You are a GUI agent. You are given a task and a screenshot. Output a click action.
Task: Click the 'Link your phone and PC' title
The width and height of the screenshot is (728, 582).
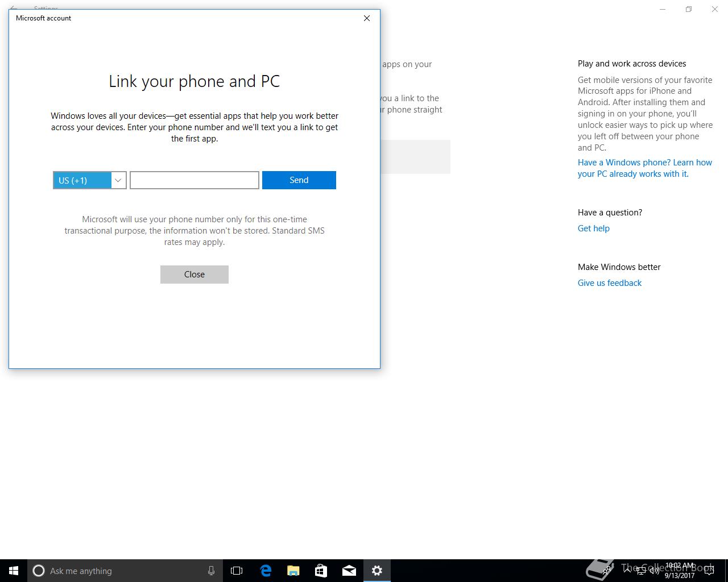point(195,81)
